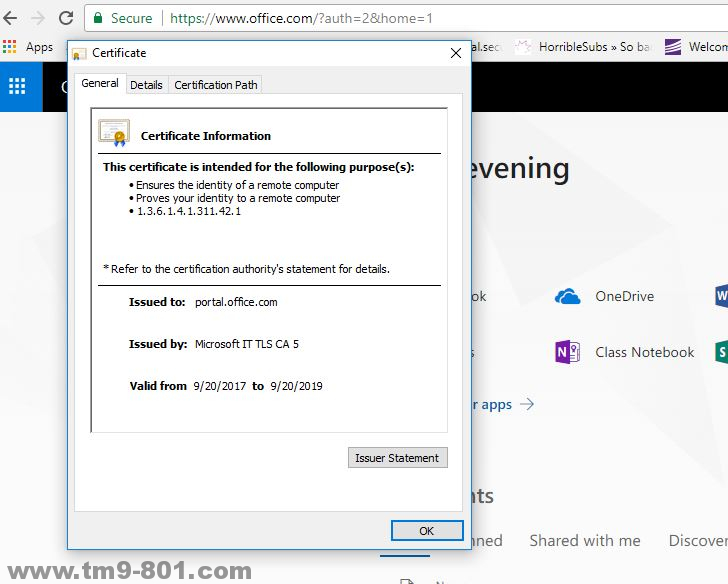Click the Issuer Statement button
Screen dimensions: 728x584
[x=397, y=458]
